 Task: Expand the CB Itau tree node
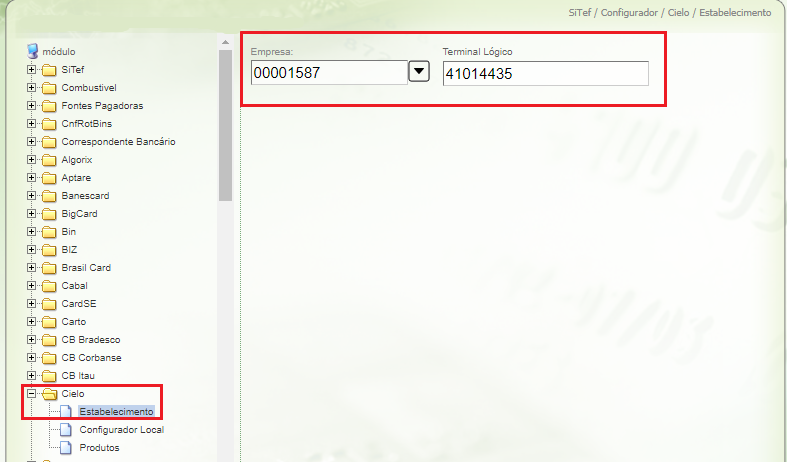pos(32,376)
